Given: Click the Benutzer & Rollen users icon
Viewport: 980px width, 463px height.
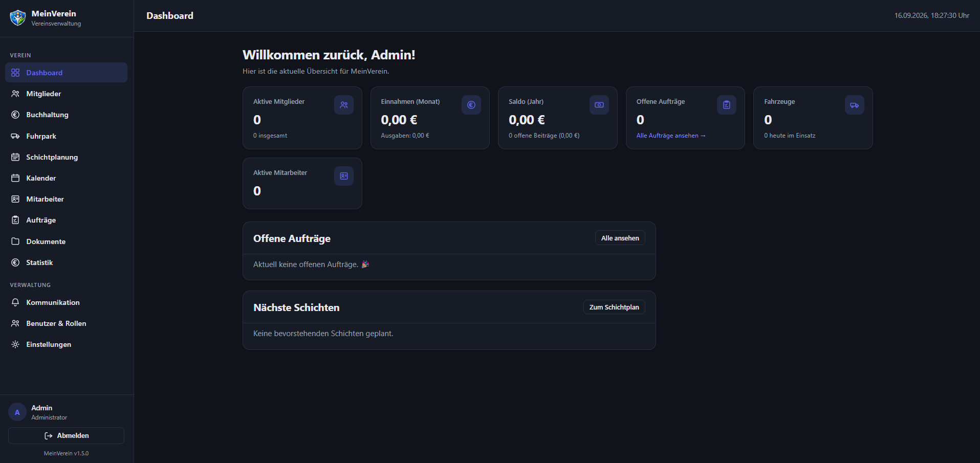Looking at the screenshot, I should point(15,323).
